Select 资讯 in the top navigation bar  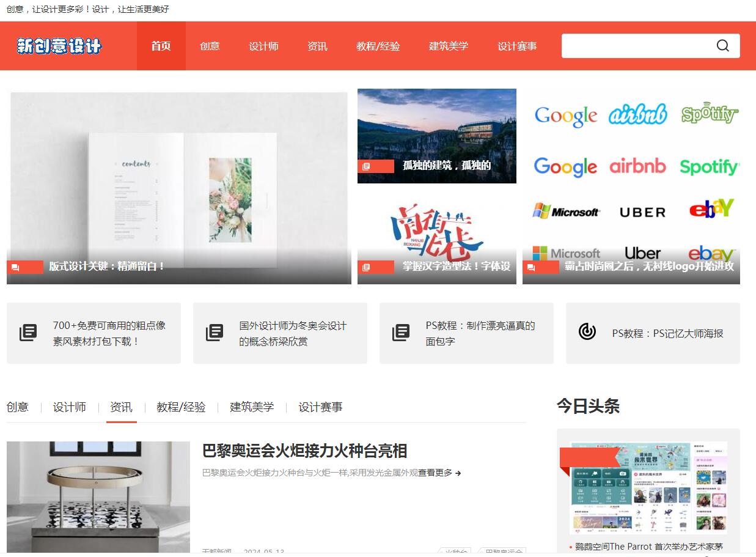[317, 46]
